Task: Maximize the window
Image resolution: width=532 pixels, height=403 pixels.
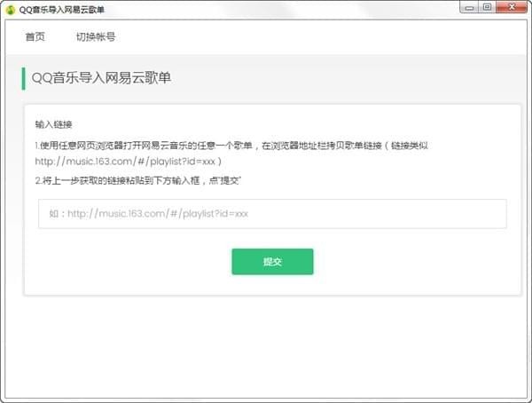Action: point(487,7)
